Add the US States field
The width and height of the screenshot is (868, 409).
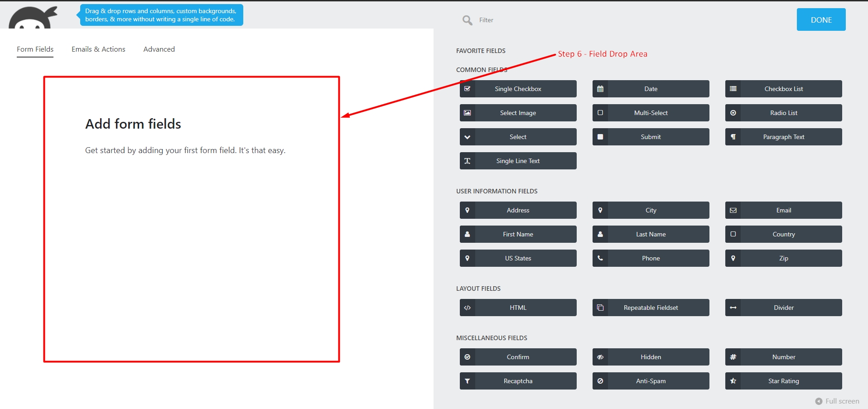coord(518,258)
